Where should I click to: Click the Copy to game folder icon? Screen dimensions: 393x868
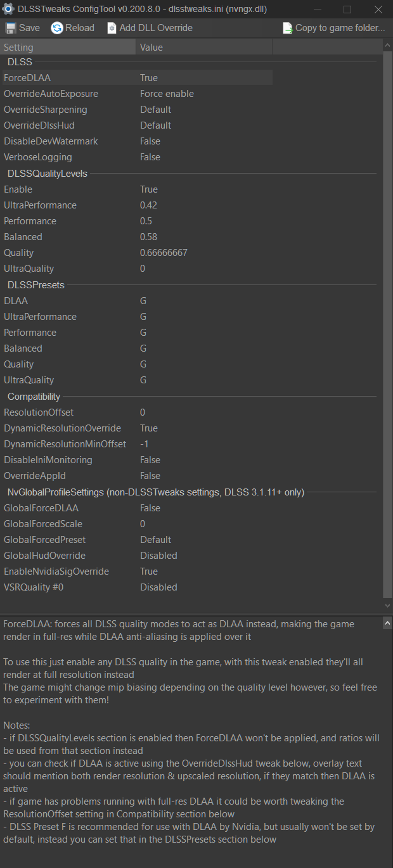pos(287,28)
